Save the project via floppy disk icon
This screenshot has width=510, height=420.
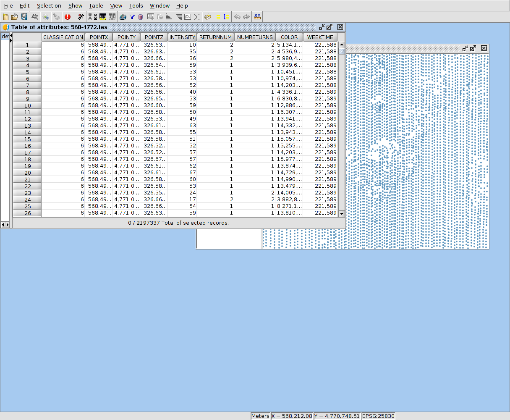click(x=24, y=17)
